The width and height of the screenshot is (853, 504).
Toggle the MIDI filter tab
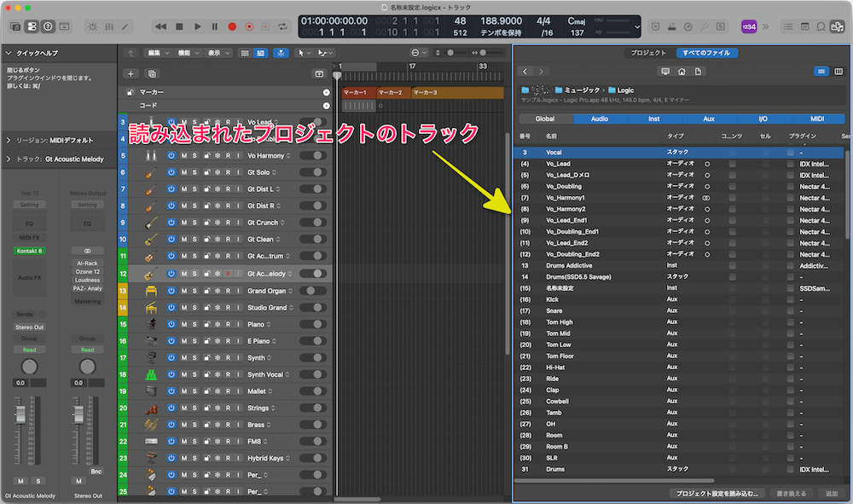pos(817,119)
